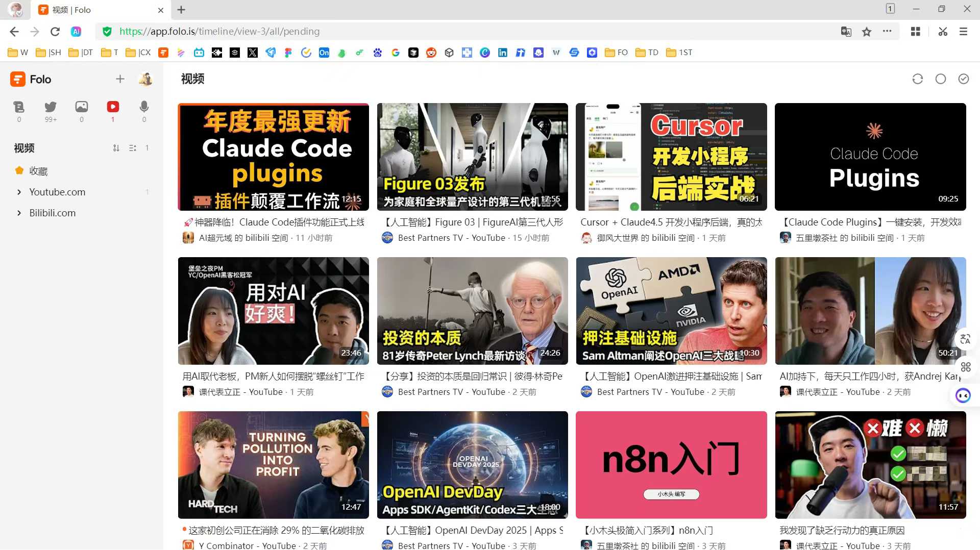Play the n8n入门 video thumbnail
Viewport: 980px width, 550px height.
(x=671, y=465)
